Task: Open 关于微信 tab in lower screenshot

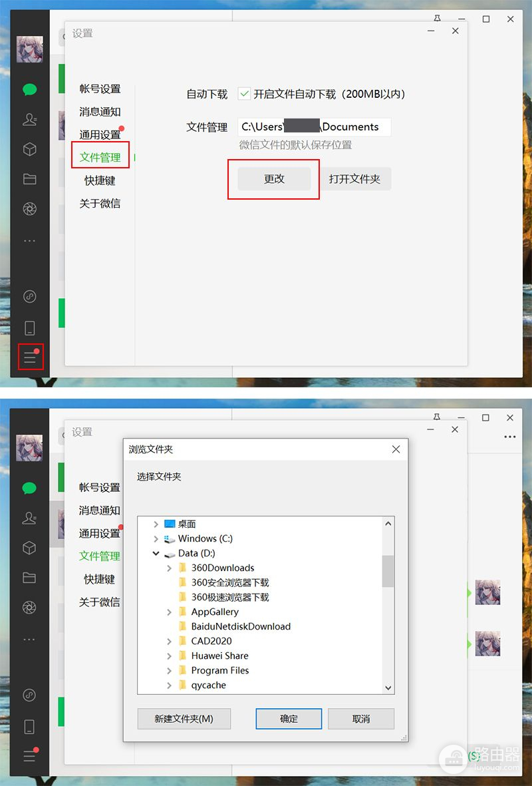Action: pyautogui.click(x=100, y=602)
